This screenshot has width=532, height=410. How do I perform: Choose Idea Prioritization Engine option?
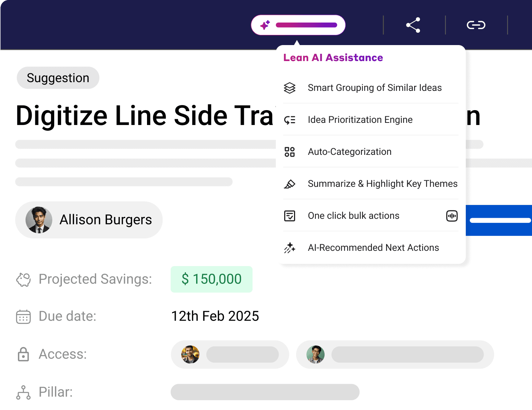point(360,120)
